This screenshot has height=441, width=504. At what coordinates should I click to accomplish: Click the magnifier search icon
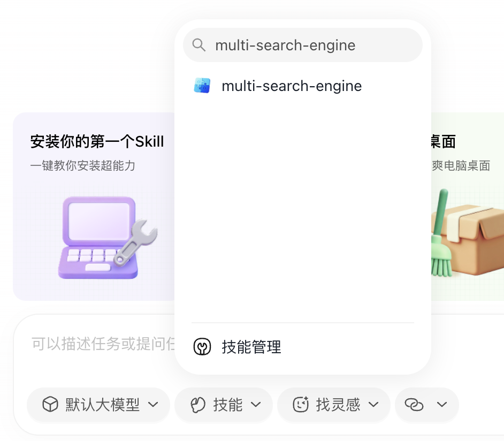tap(198, 45)
